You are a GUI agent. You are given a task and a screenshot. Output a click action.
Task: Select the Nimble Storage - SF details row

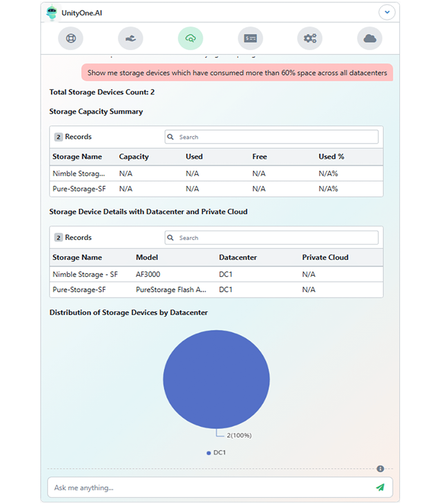pos(85,274)
